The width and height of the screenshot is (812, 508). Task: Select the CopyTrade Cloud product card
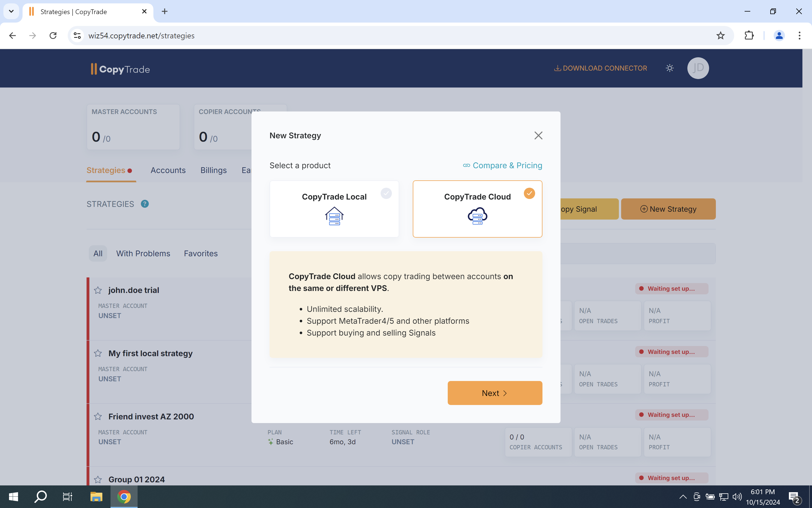[x=477, y=209]
